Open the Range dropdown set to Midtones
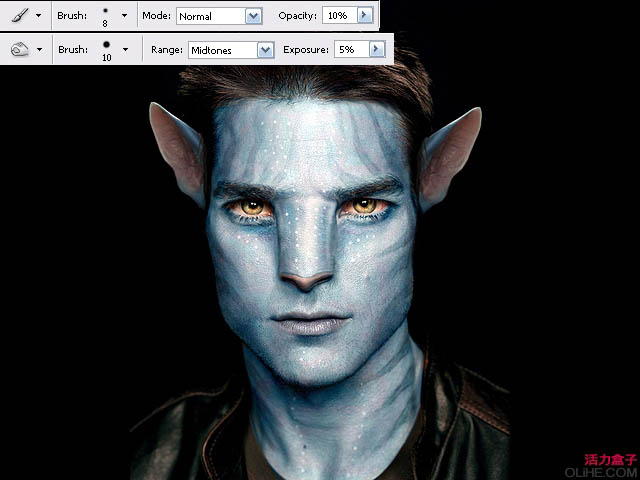This screenshot has width=640, height=480. click(230, 49)
